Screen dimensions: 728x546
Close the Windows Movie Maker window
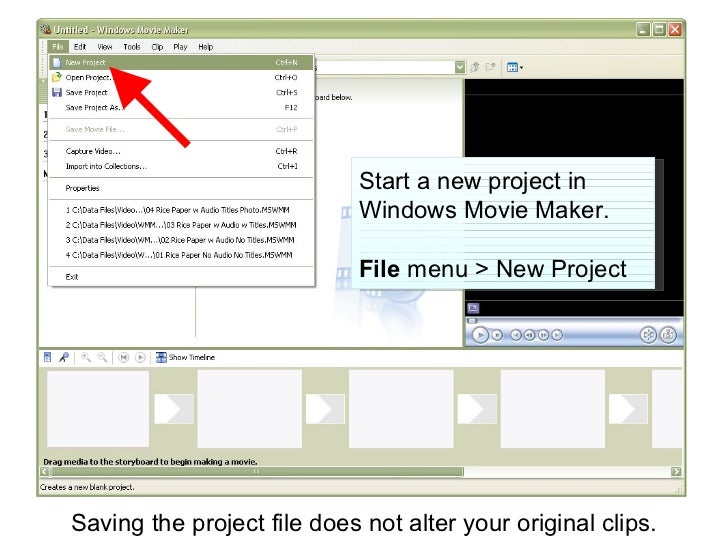tap(675, 30)
